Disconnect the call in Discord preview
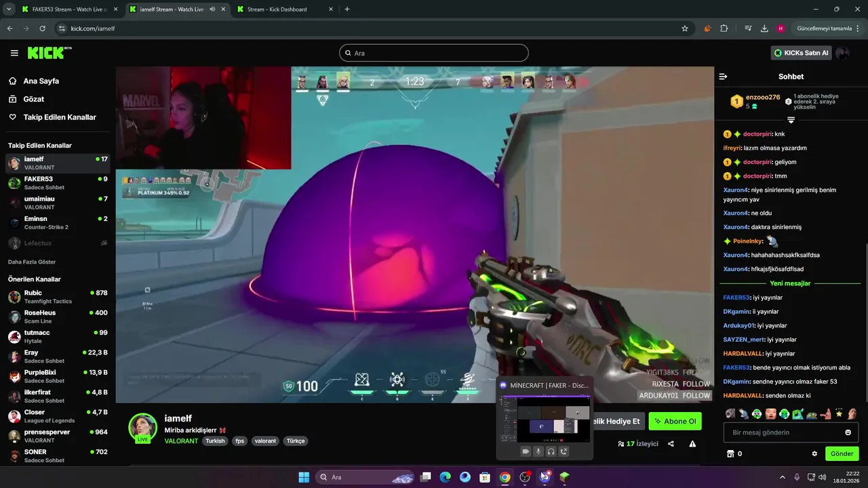Viewport: 868px width, 488px height. click(x=564, y=451)
